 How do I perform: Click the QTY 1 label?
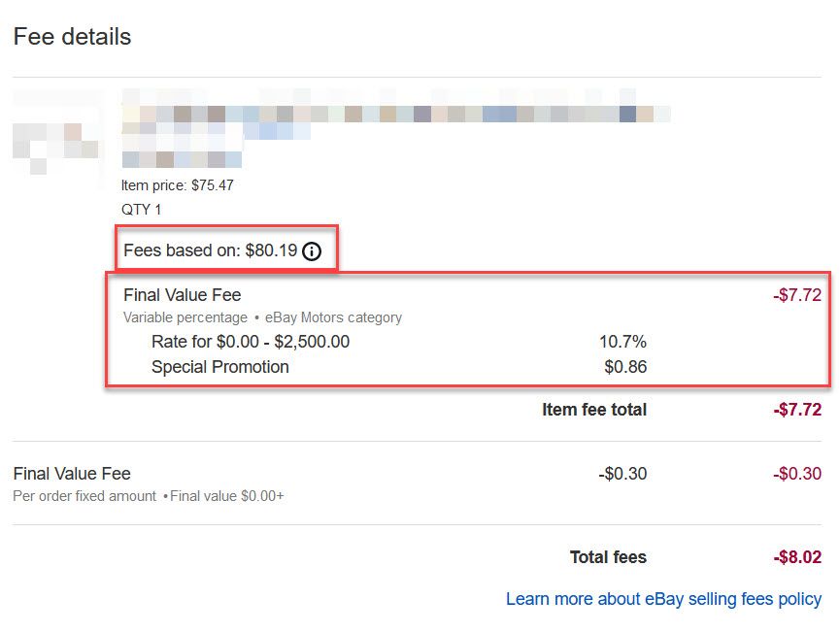(x=141, y=210)
